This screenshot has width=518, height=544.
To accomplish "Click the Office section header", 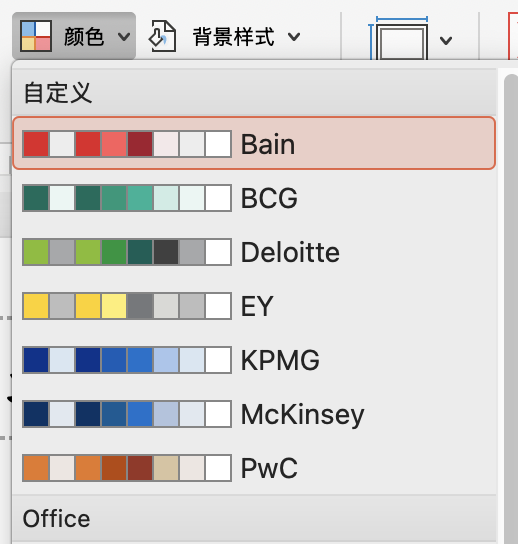I will (x=254, y=518).
